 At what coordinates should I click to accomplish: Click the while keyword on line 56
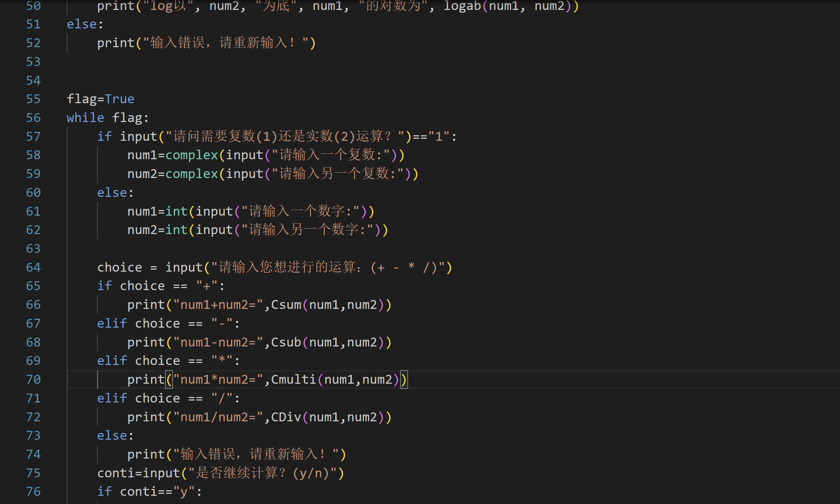tap(85, 118)
